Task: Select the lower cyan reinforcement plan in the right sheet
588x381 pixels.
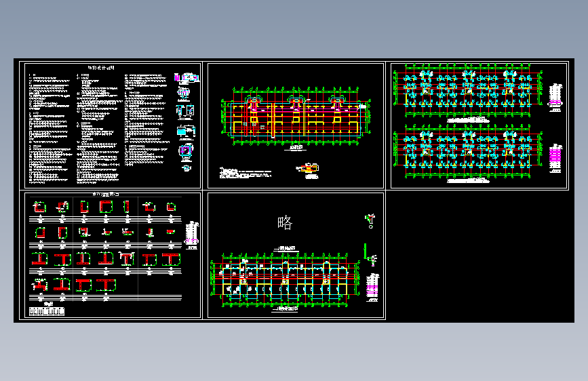Action: 468,153
